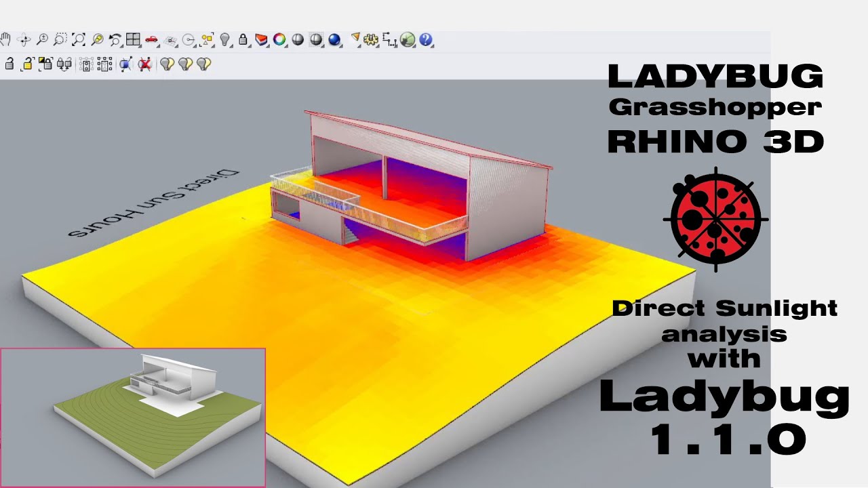Click the blue cylinder with handles icon

(x=126, y=64)
